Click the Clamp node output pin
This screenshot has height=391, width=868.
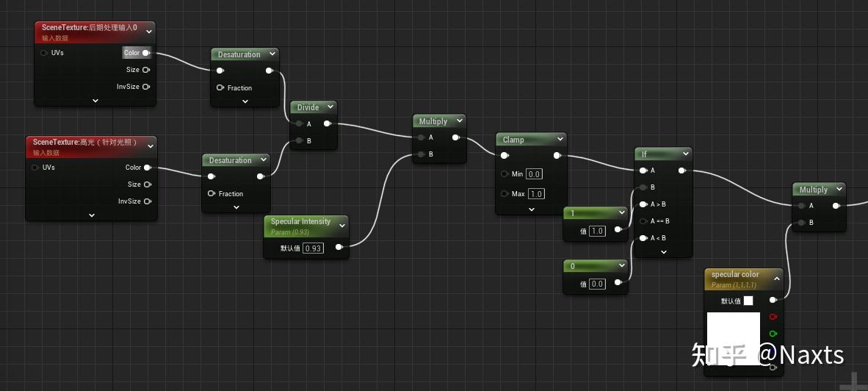coord(557,156)
